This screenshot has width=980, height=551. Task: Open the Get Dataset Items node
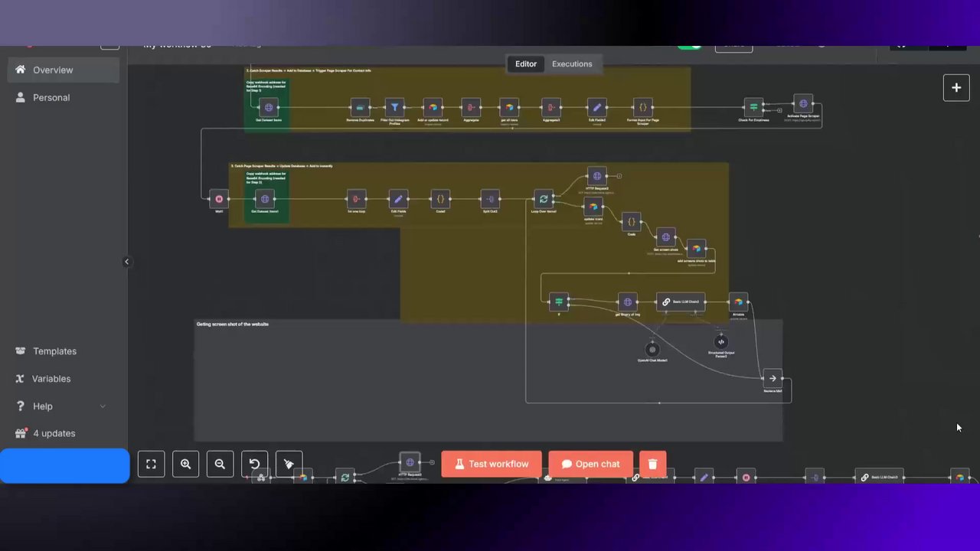(x=269, y=108)
